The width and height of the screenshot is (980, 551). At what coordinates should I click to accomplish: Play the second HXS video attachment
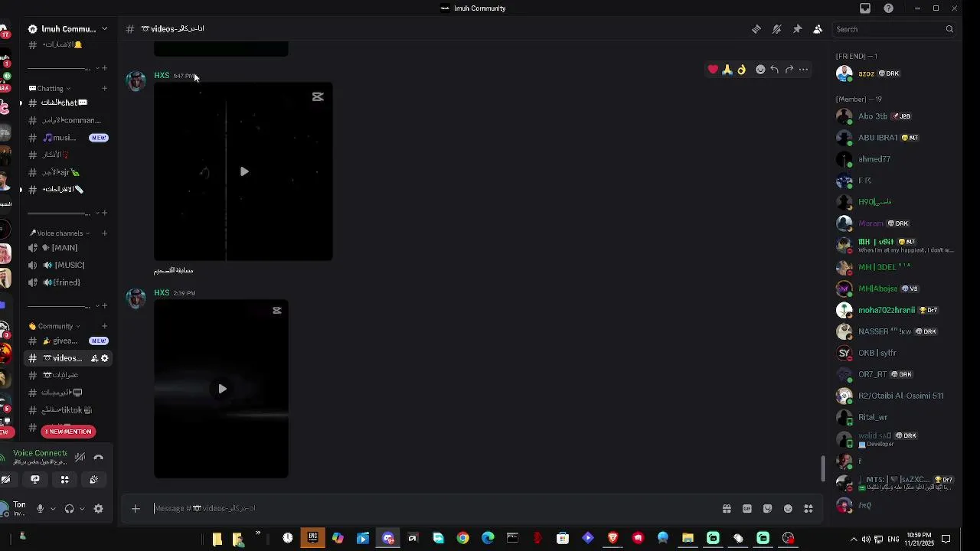click(x=222, y=389)
